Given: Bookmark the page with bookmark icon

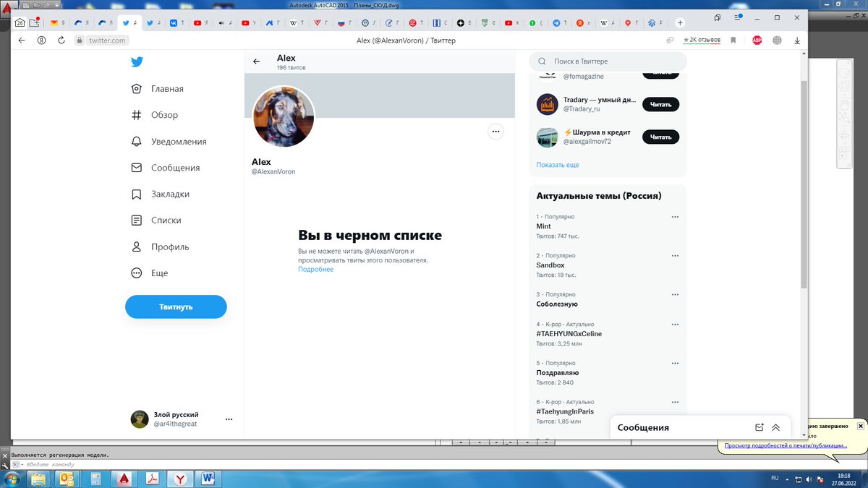Looking at the screenshot, I should click(733, 40).
